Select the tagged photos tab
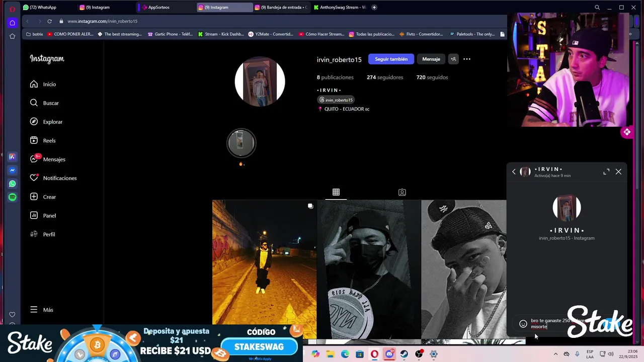The height and width of the screenshot is (362, 644). 402,192
